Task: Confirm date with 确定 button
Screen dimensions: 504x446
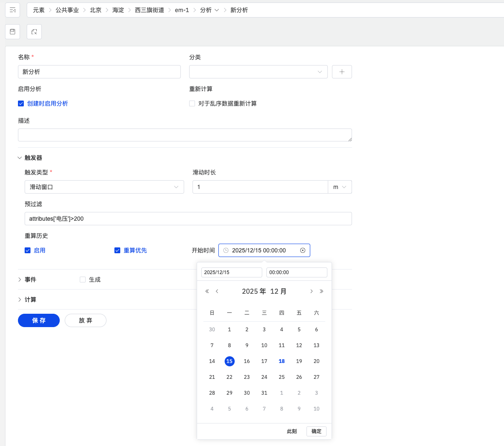Action: 316,431
